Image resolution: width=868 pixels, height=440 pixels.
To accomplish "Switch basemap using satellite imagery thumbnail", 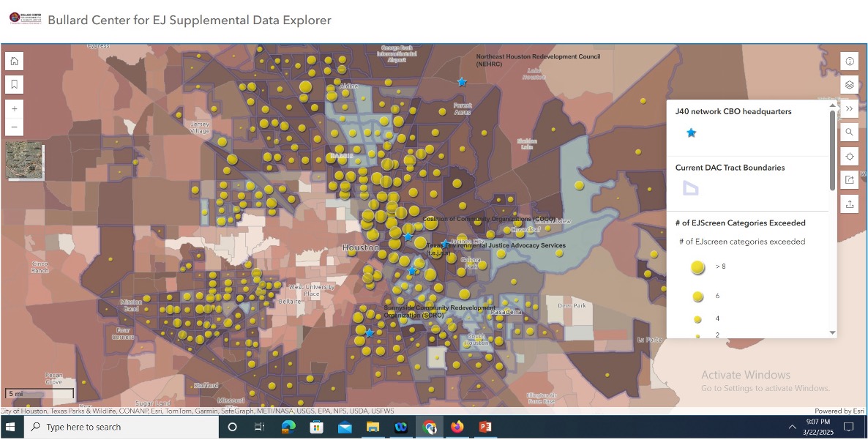I will click(x=24, y=162).
